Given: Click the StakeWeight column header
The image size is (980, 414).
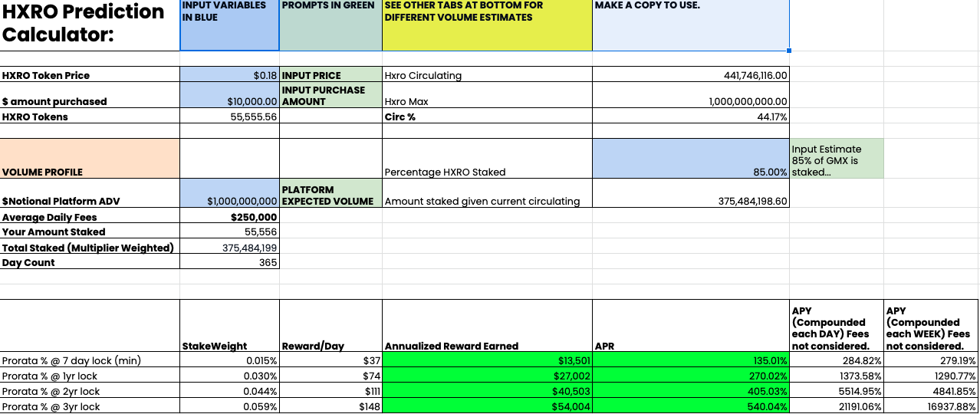Looking at the screenshot, I should pos(229,326).
